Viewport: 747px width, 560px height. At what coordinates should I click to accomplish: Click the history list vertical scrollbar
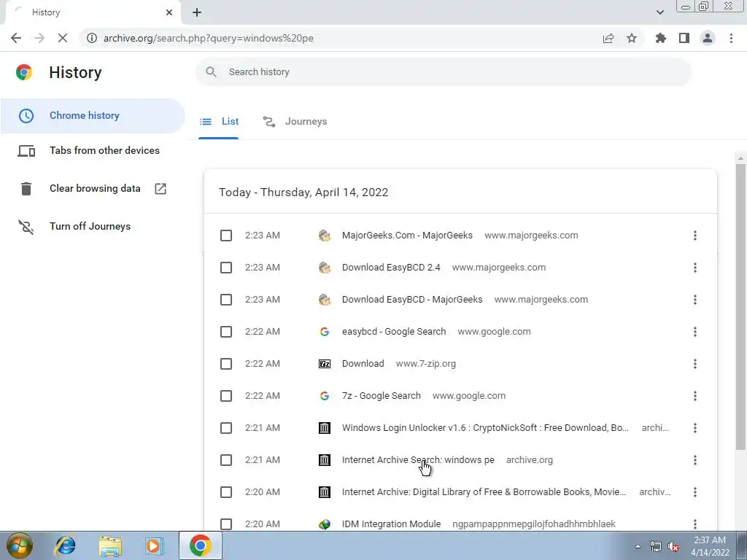pos(740,307)
